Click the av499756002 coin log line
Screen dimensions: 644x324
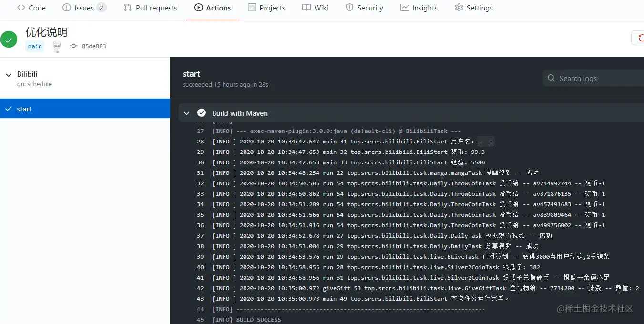pyautogui.click(x=409, y=225)
